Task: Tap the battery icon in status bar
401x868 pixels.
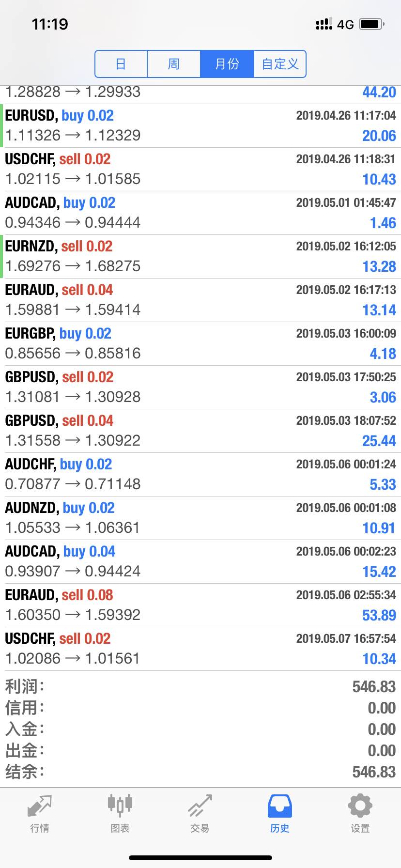Action: coord(371,24)
